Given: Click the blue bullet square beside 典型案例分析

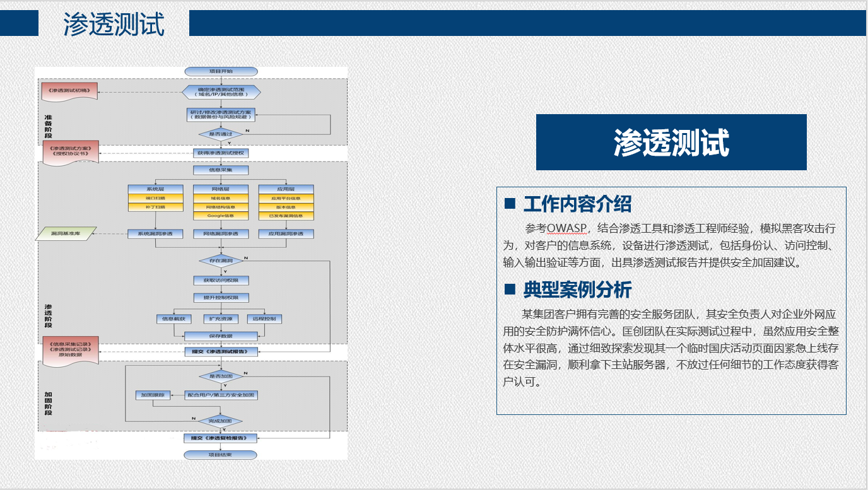Looking at the screenshot, I should coord(510,289).
